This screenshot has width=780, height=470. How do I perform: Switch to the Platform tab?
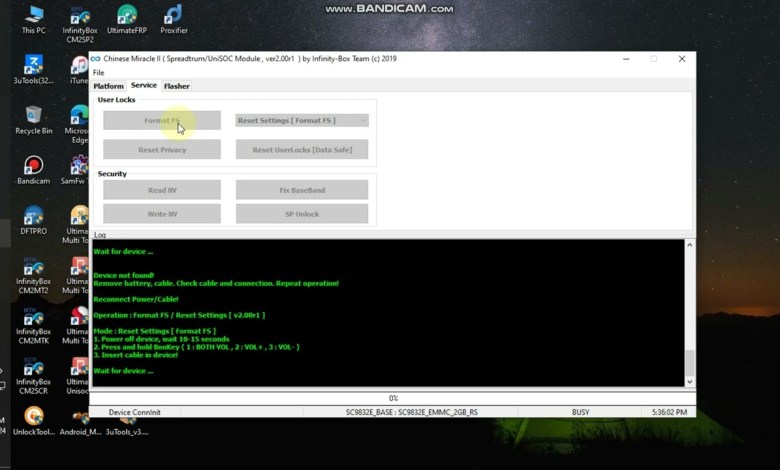point(108,86)
